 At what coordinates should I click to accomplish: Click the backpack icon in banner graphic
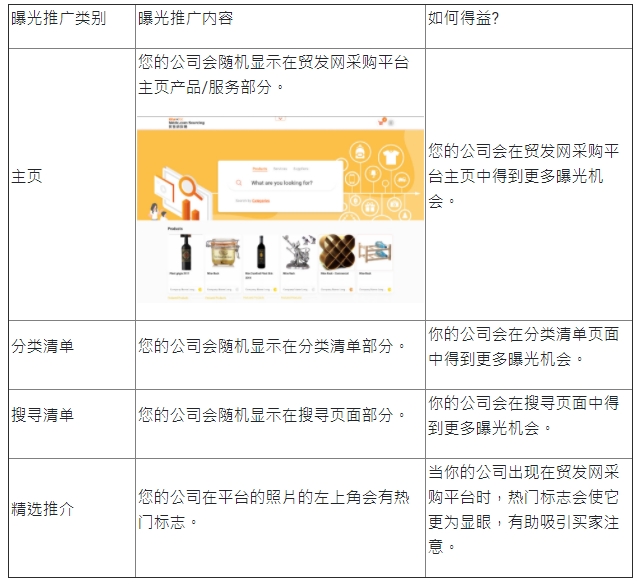360,152
